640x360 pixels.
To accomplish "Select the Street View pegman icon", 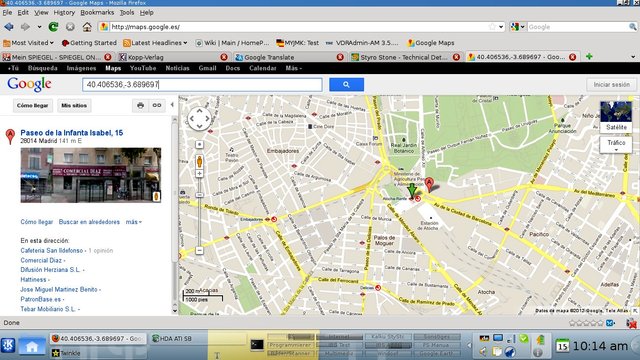I will point(199,161).
